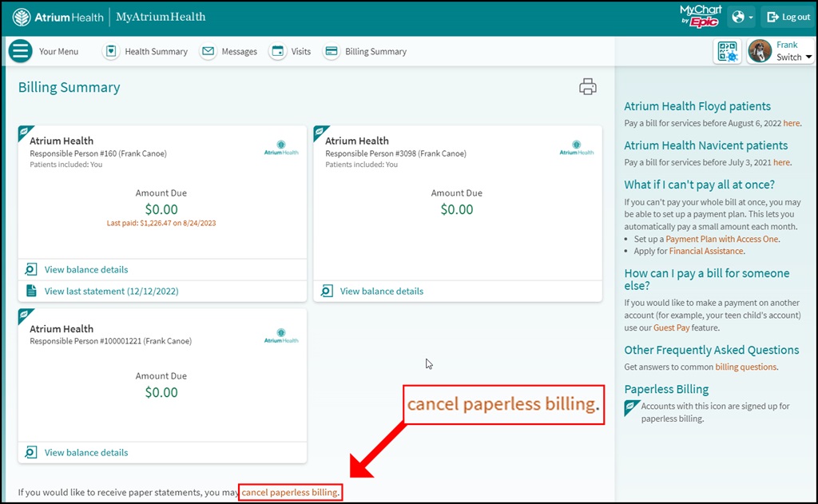
Task: Click magnifier icon for account #100001221 balance details
Action: (x=31, y=452)
